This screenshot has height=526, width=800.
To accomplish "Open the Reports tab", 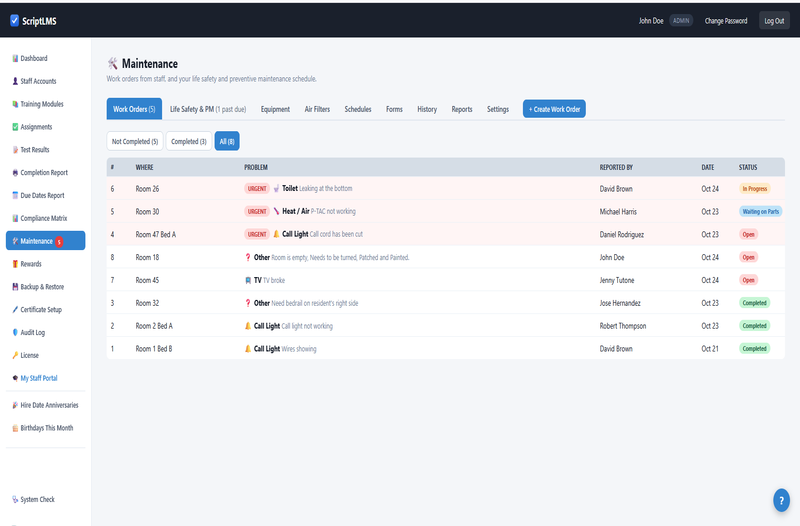I will pyautogui.click(x=462, y=109).
